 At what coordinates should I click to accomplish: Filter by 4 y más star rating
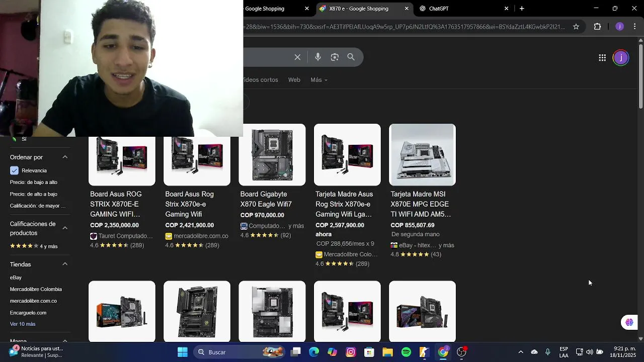tap(34, 246)
